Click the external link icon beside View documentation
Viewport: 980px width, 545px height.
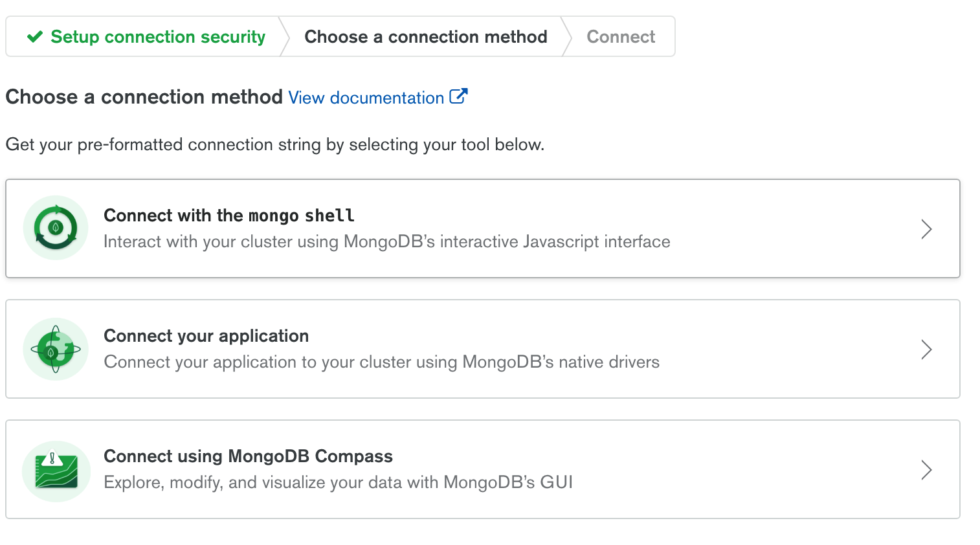click(x=458, y=96)
